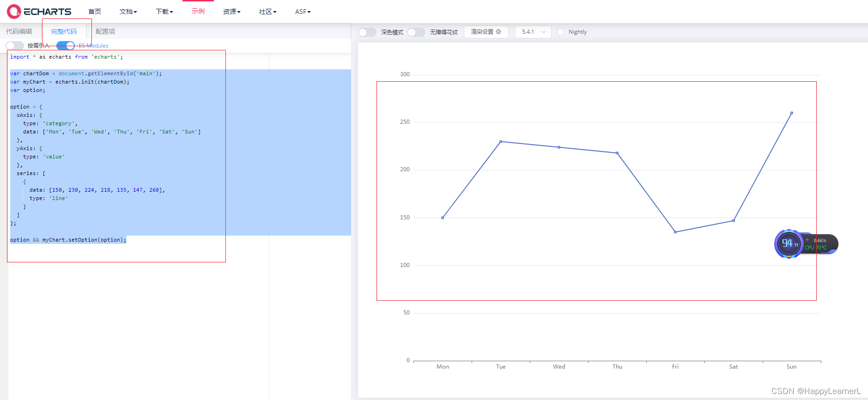Click the Mon data point on chart
Viewport: 868px width, 400px height.
point(443,218)
